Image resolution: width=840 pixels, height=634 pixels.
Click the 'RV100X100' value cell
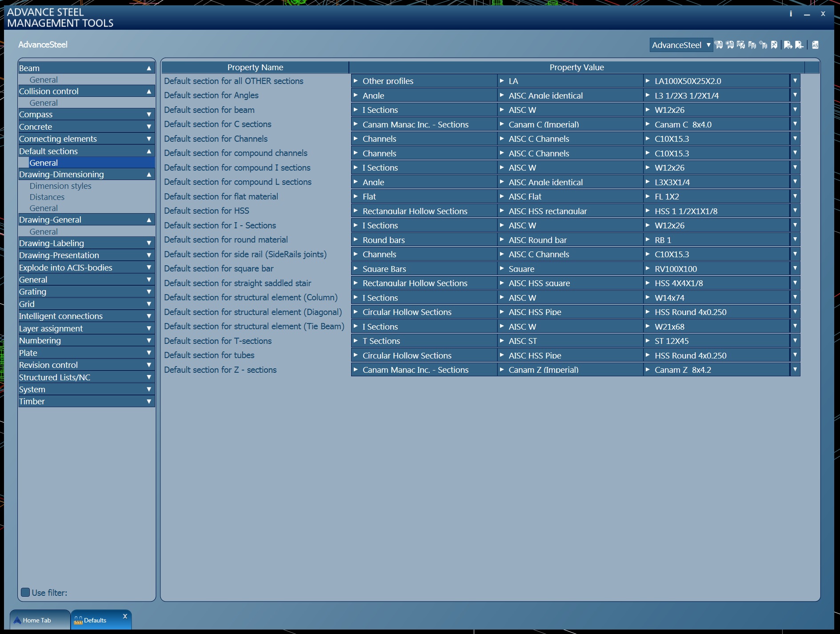pyautogui.click(x=717, y=269)
